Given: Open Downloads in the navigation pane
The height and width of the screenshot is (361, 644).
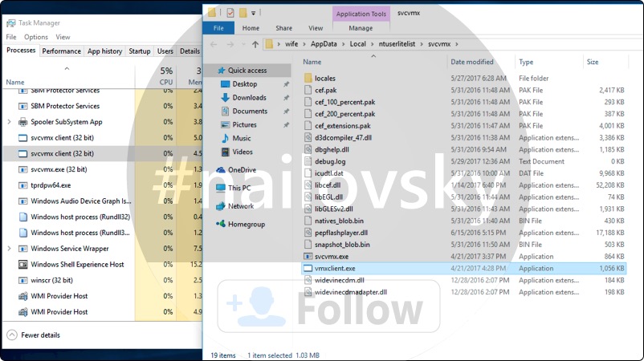Looking at the screenshot, I should coord(249,98).
